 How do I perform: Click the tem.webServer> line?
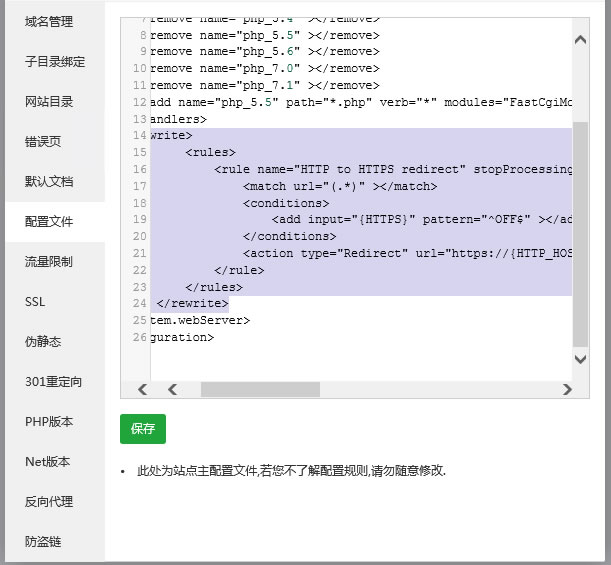coord(200,321)
